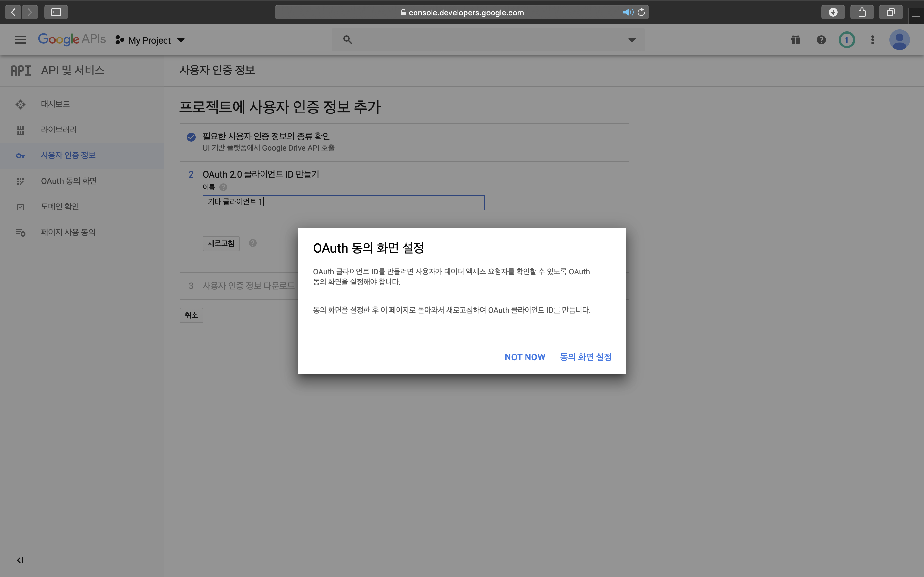Screen dimensions: 924x577
Task: Open the help question mark icon
Action: coord(821,40)
